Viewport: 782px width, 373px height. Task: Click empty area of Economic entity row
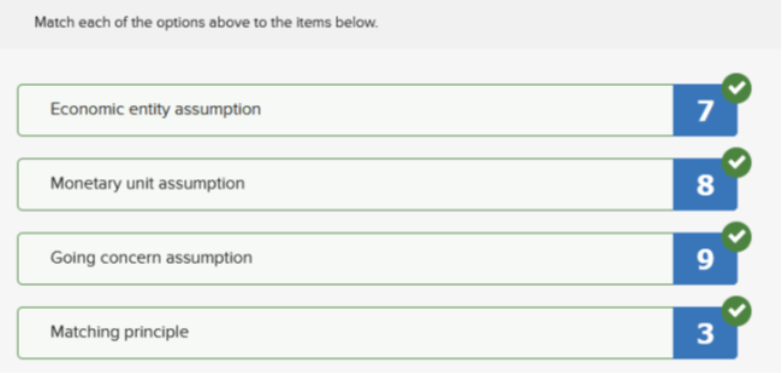pyautogui.click(x=464, y=110)
